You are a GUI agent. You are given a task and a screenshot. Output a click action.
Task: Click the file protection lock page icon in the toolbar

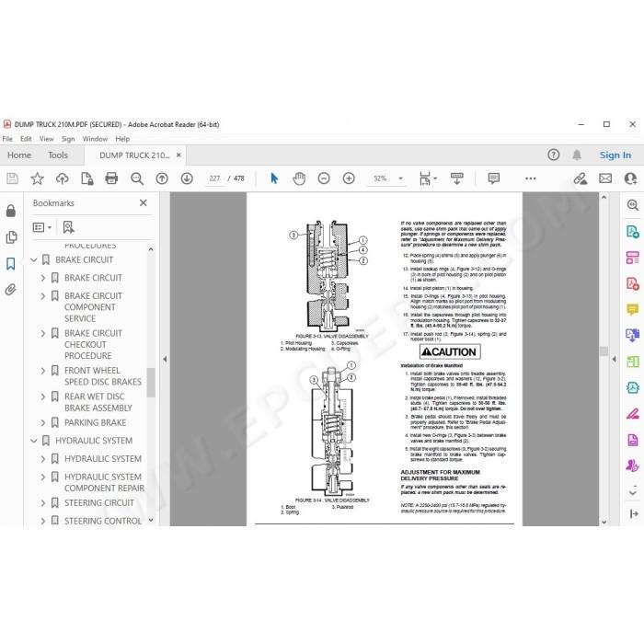87,178
